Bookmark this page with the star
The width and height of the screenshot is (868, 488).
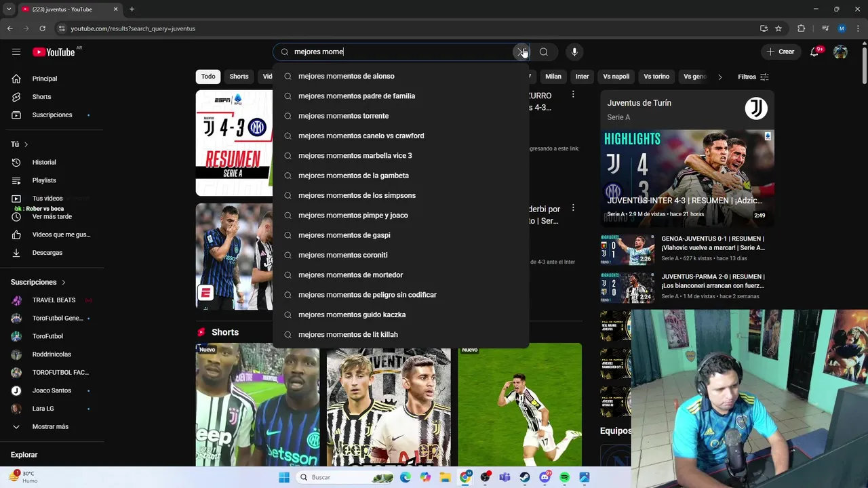(x=778, y=28)
